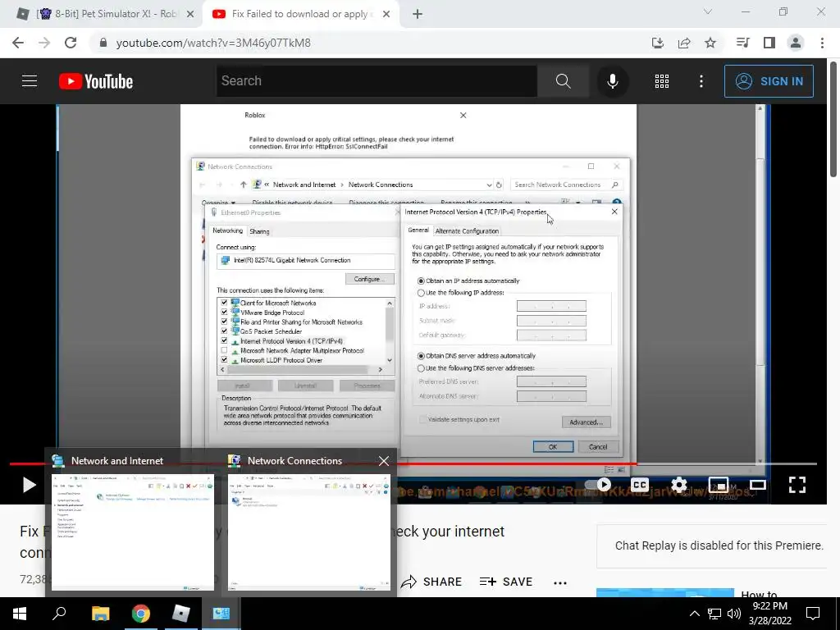Click the Control Panel taskbar icon
This screenshot has height=630, width=840.
(x=221, y=614)
